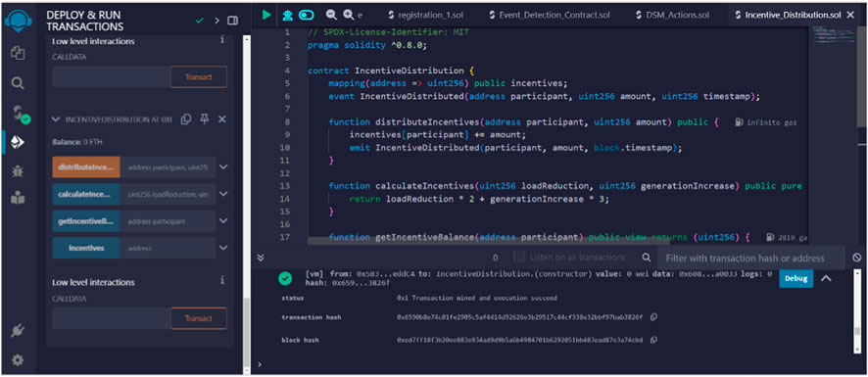Click the green checkmark in panel header
868x377 pixels.
point(200,21)
